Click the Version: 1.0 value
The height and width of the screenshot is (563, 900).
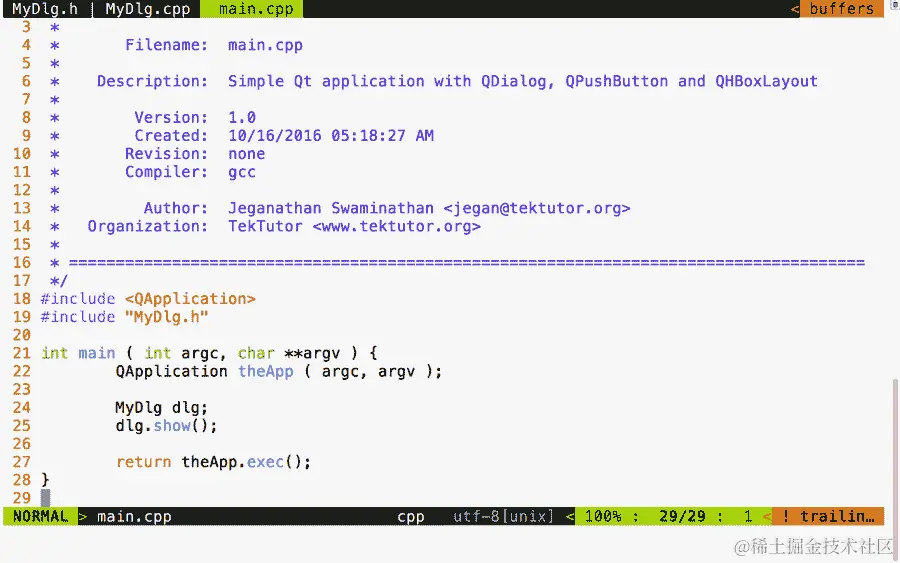tap(242, 117)
